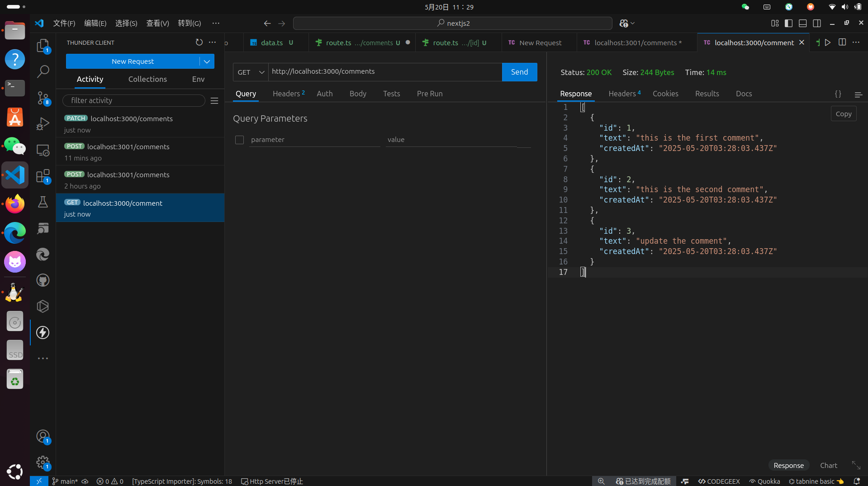This screenshot has height=486, width=868.
Task: Toggle the bottom panel layout button
Action: [x=802, y=24]
